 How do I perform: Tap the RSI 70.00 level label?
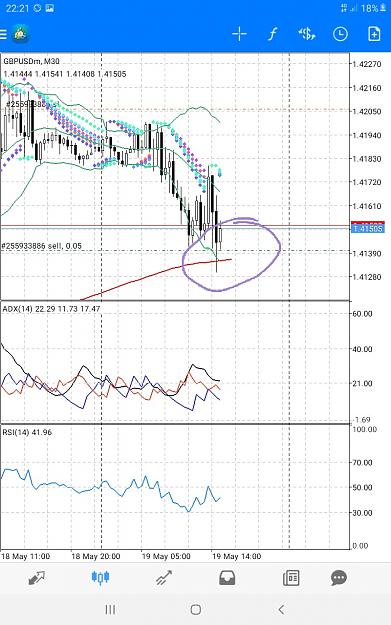coord(362,463)
